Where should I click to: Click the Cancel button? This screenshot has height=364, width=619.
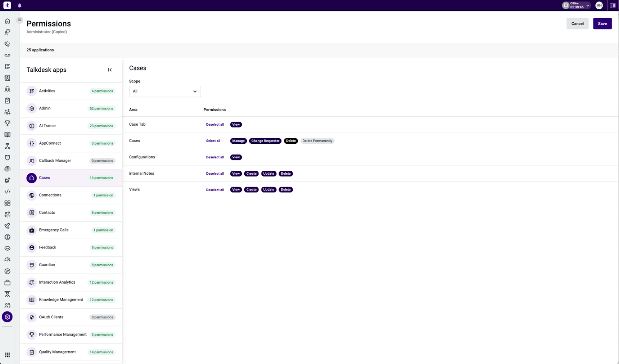pyautogui.click(x=578, y=24)
